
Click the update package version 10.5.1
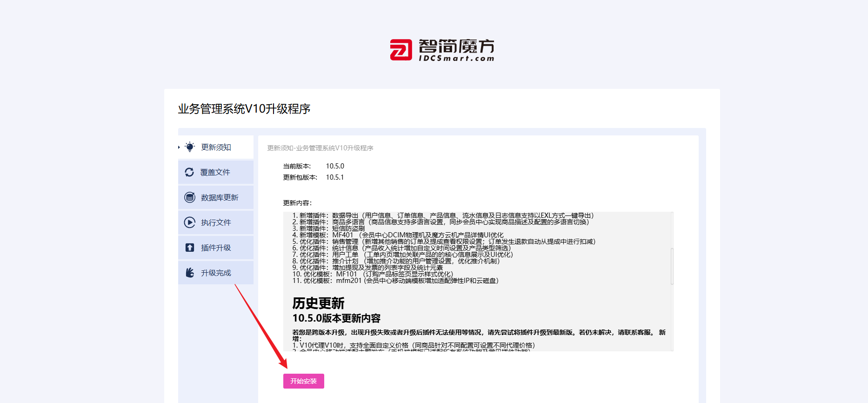(335, 177)
